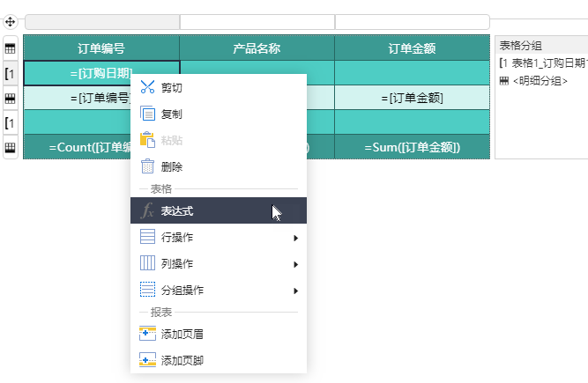This screenshot has height=383, width=588.
Task: Choose 表达式 from the context menu
Action: click(x=177, y=211)
